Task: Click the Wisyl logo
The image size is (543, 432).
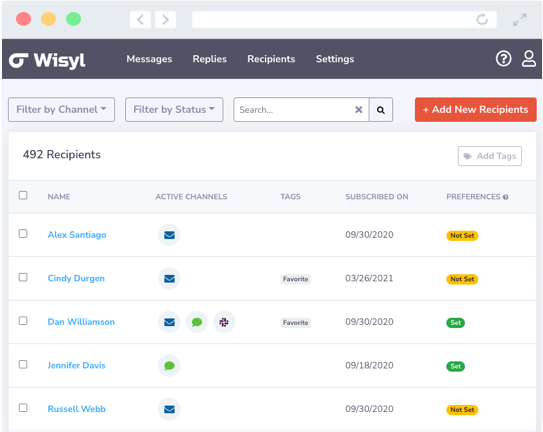Action: [47, 60]
